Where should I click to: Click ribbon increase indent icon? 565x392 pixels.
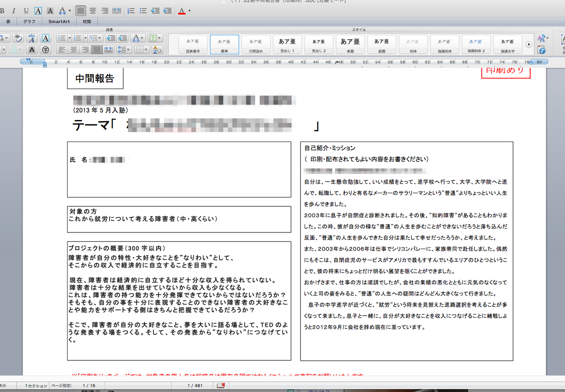(x=123, y=38)
